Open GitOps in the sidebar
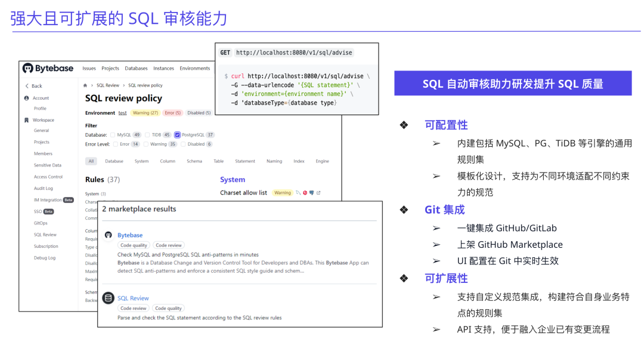This screenshot has height=351, width=644. (41, 223)
